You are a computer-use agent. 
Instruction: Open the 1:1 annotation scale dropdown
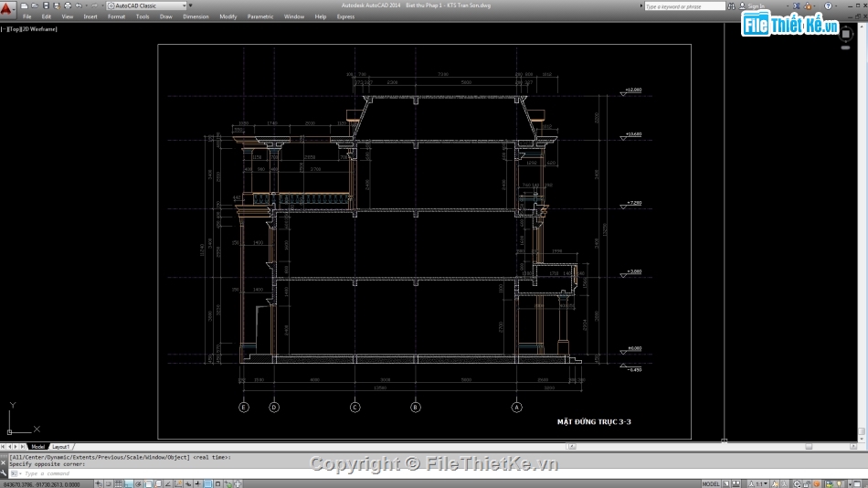click(x=758, y=484)
